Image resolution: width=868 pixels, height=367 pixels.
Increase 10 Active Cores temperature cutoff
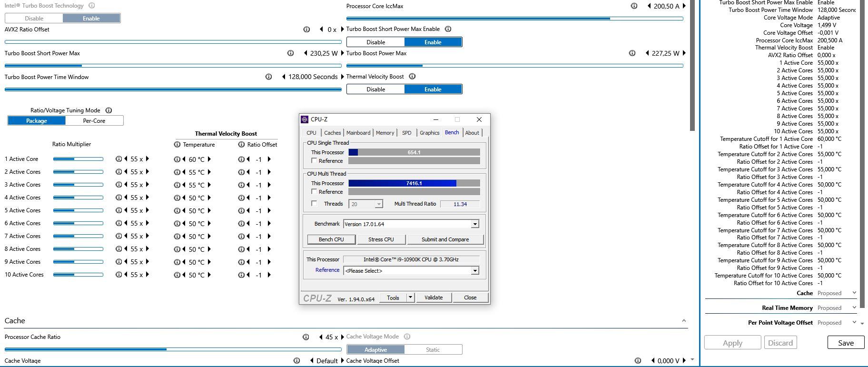click(209, 275)
